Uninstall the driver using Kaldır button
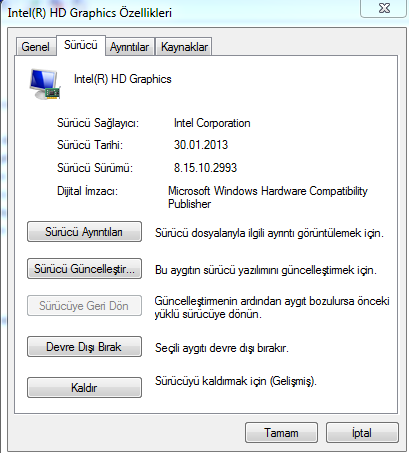This screenshot has height=453, width=409. point(84,388)
